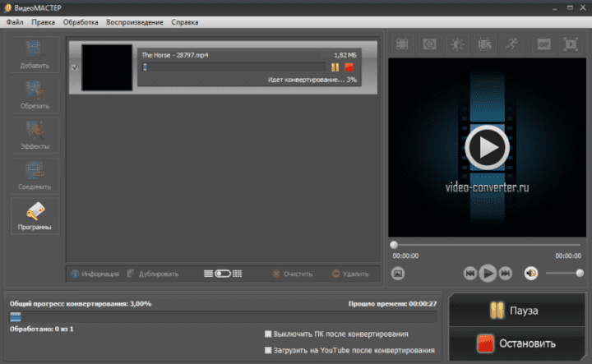Click the black thumbnail of The Horse video

tap(107, 67)
